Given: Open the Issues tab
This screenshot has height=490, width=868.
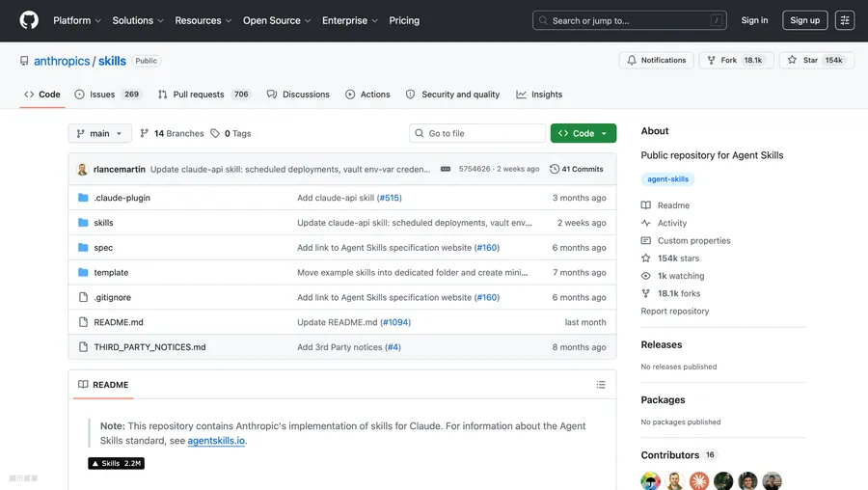Looking at the screenshot, I should [108, 95].
